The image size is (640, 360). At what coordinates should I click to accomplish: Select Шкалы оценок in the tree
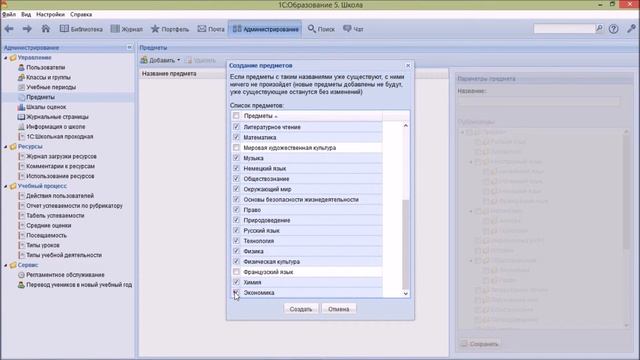point(46,107)
